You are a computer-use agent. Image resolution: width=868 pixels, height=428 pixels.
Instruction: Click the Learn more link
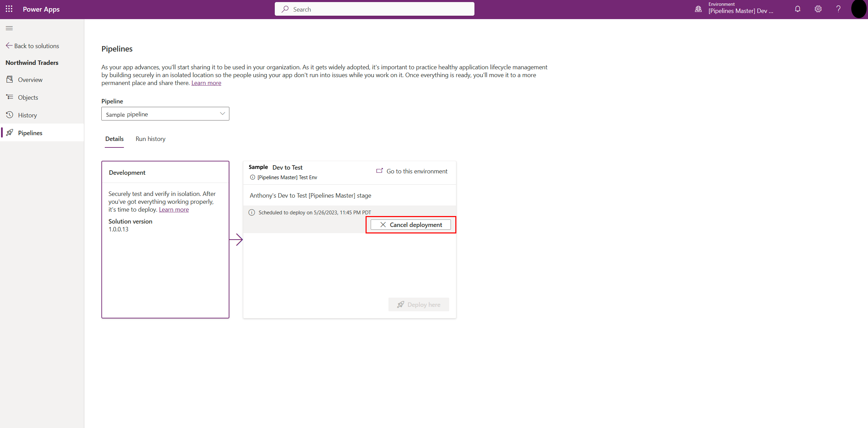pos(205,83)
